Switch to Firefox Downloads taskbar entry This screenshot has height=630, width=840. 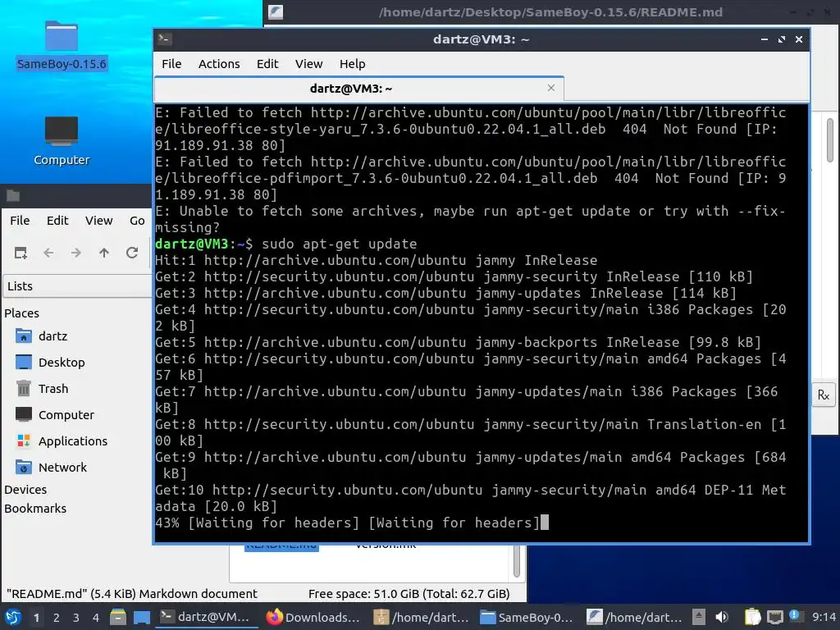coord(313,617)
